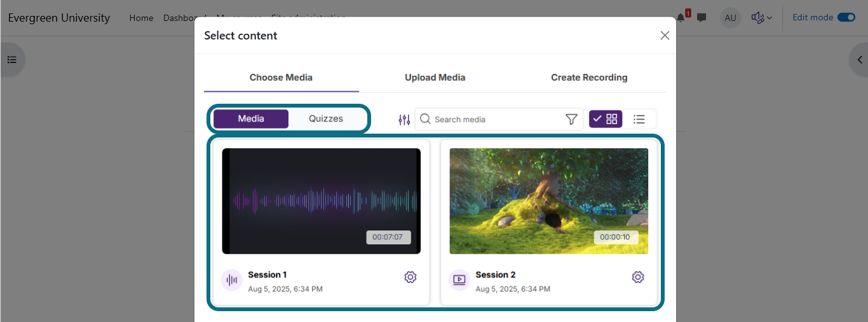Toggle the Edit mode switch
The width and height of the screenshot is (868, 322).
(846, 17)
